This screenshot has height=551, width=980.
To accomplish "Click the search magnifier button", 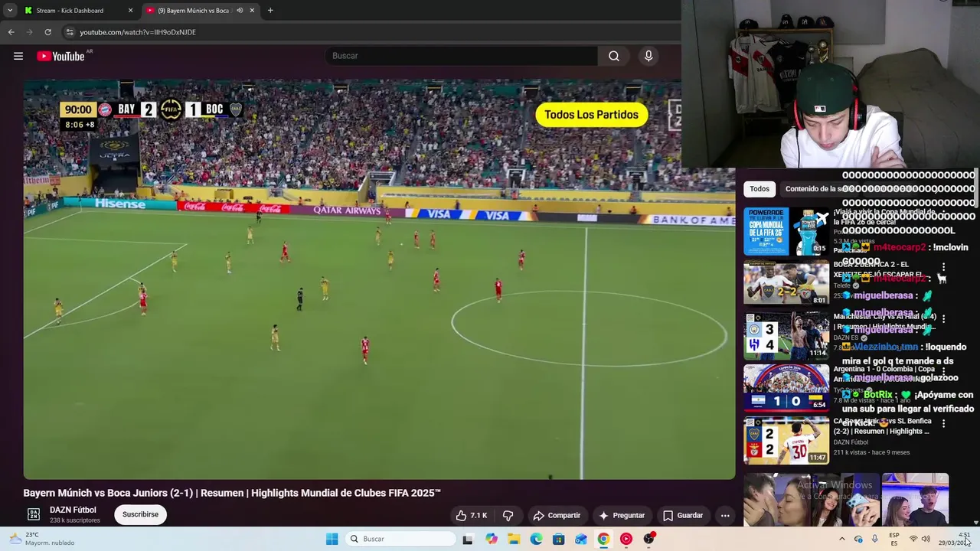I will point(614,56).
